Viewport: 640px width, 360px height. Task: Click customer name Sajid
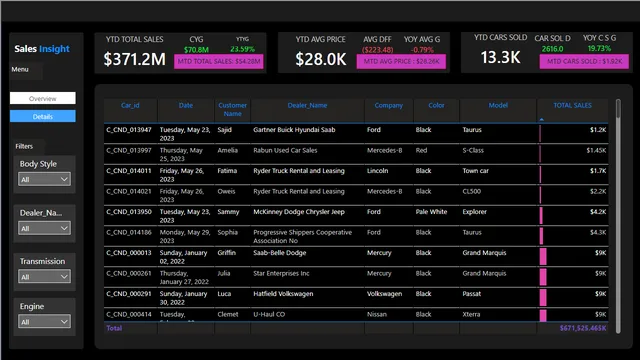pos(224,130)
